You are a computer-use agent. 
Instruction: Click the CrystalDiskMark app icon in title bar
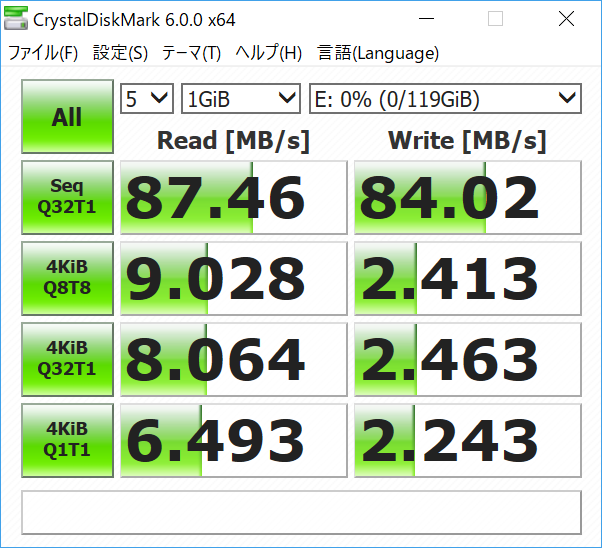pyautogui.click(x=17, y=19)
